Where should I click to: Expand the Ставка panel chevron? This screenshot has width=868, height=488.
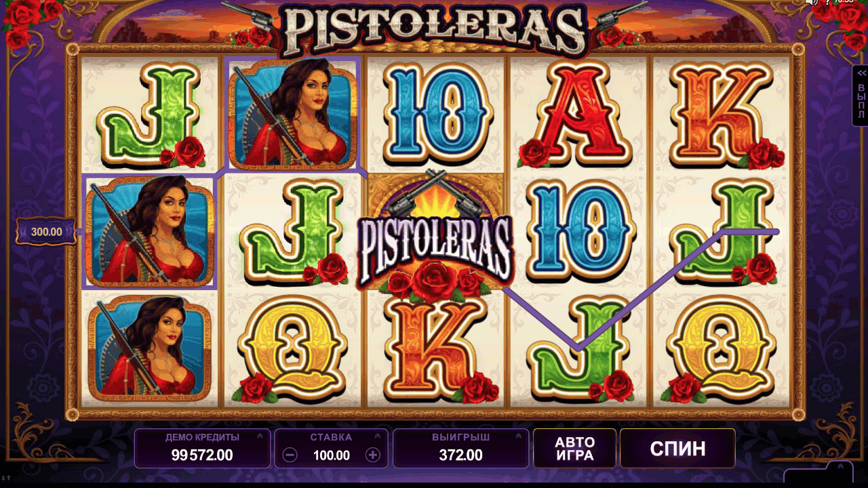[378, 436]
